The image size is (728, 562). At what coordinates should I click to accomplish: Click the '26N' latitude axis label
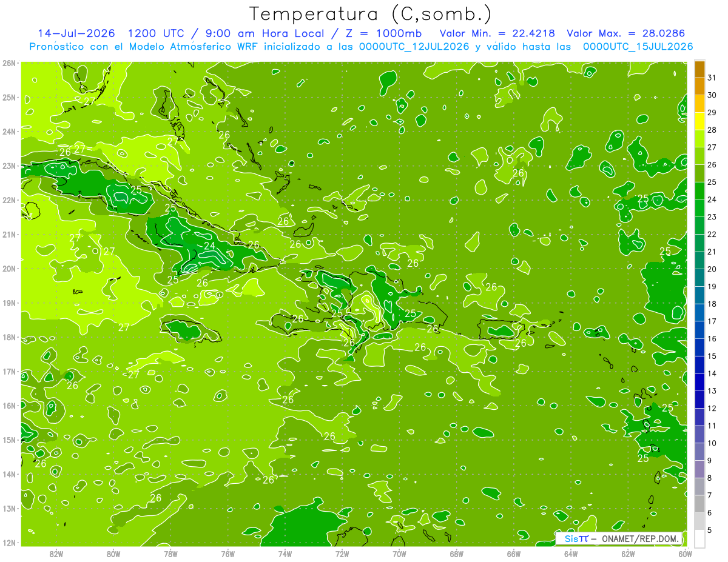(x=9, y=62)
